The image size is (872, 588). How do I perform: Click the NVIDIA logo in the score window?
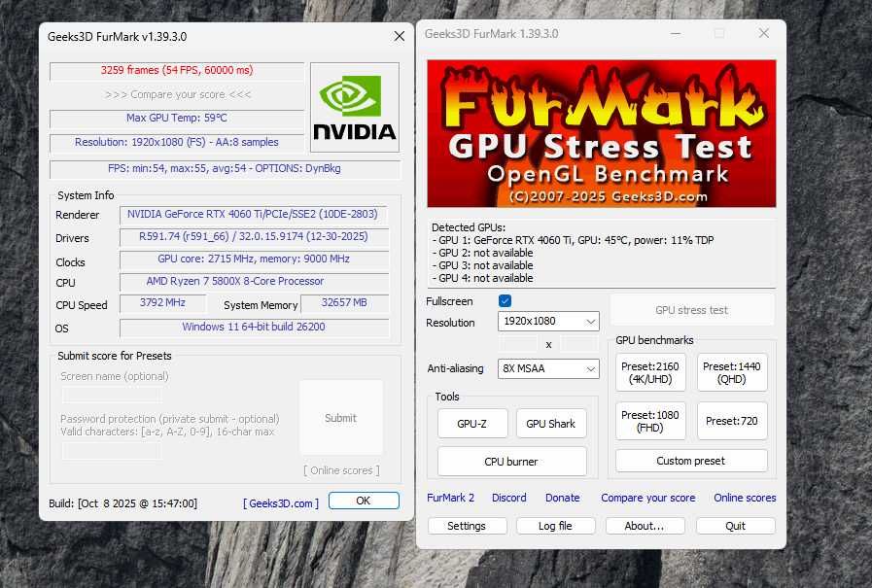pyautogui.click(x=355, y=107)
